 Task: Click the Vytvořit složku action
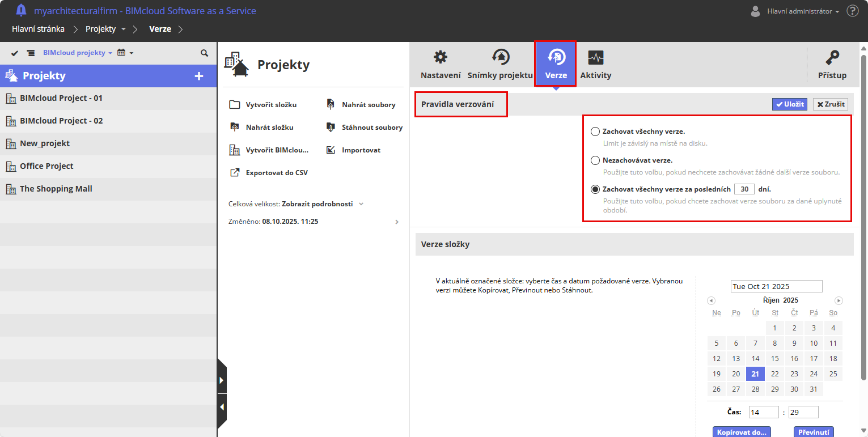tap(272, 105)
